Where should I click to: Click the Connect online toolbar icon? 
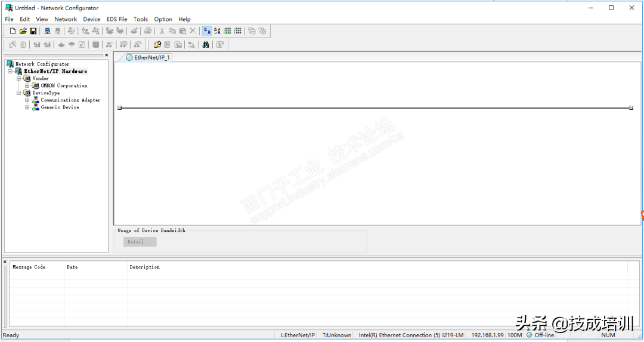pos(48,31)
